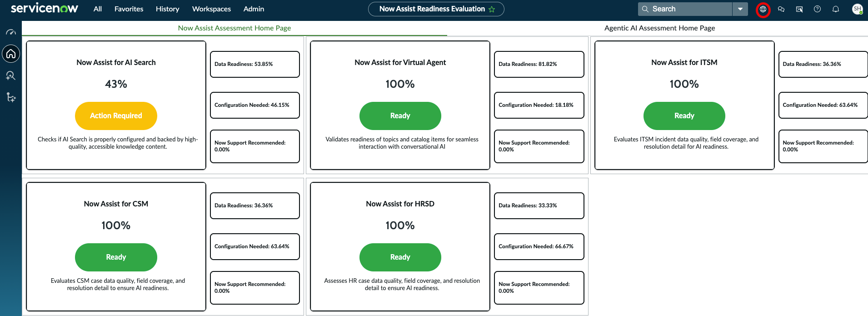
Task: Click Now Assist for CSM title
Action: (116, 204)
